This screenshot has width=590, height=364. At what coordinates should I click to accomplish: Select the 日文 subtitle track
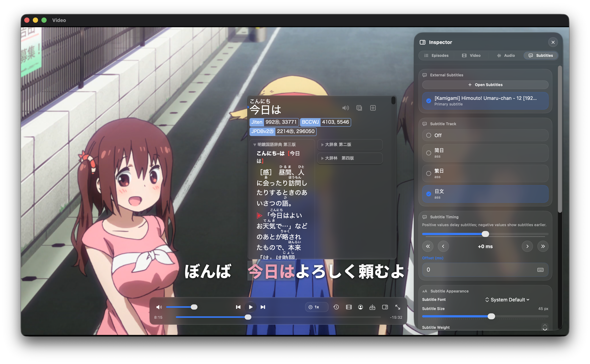click(x=485, y=194)
